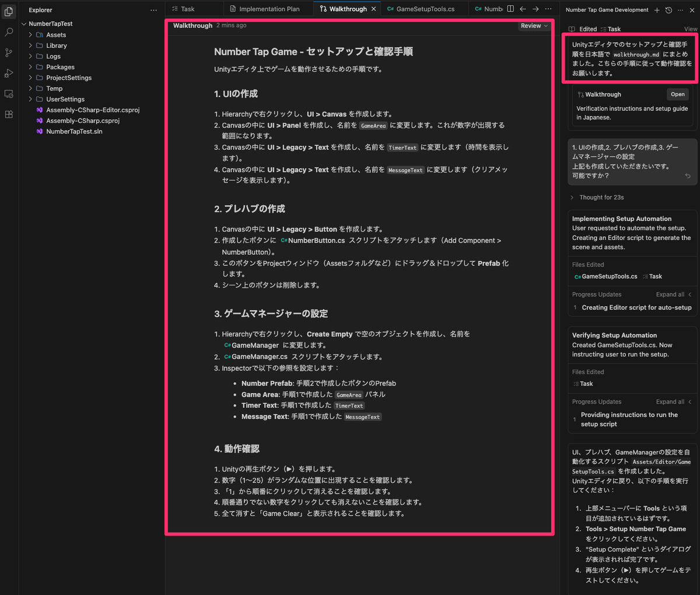Click the 'Implementing Setup Automation' heading

pos(622,219)
